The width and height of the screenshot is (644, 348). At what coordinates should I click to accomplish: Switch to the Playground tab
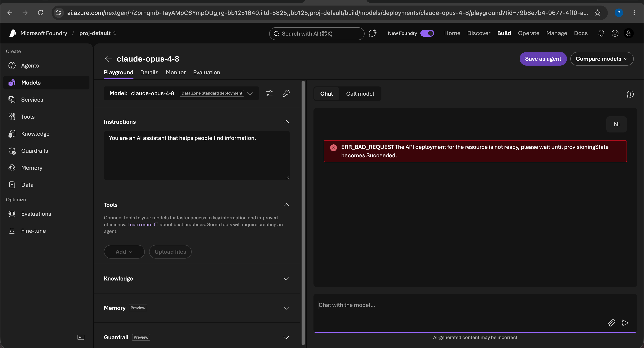[x=118, y=72]
